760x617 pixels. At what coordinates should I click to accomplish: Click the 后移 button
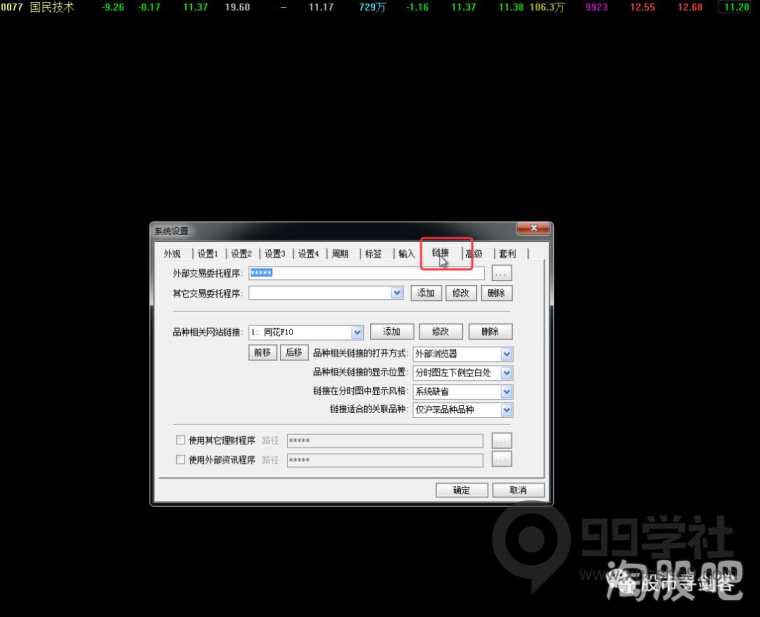[x=294, y=352]
